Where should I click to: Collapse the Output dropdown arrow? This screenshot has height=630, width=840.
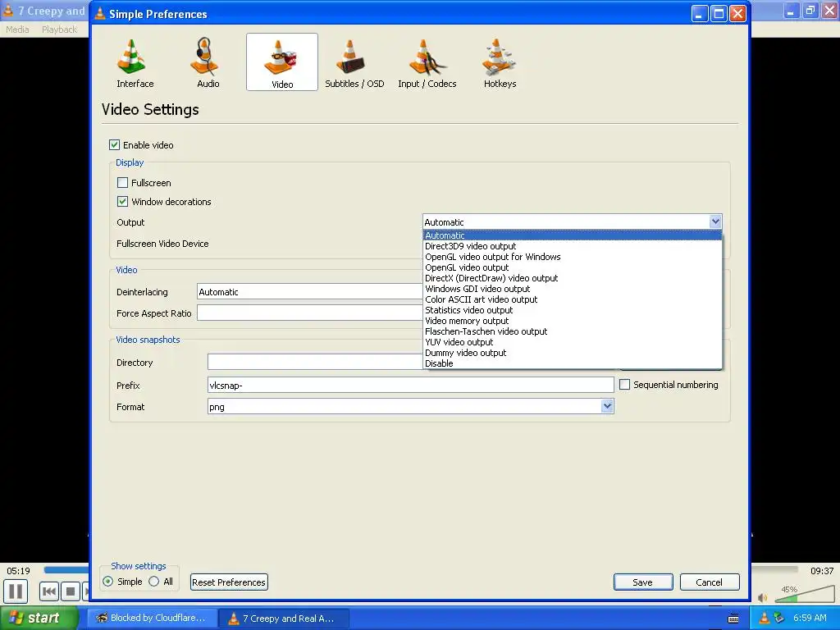(x=715, y=221)
